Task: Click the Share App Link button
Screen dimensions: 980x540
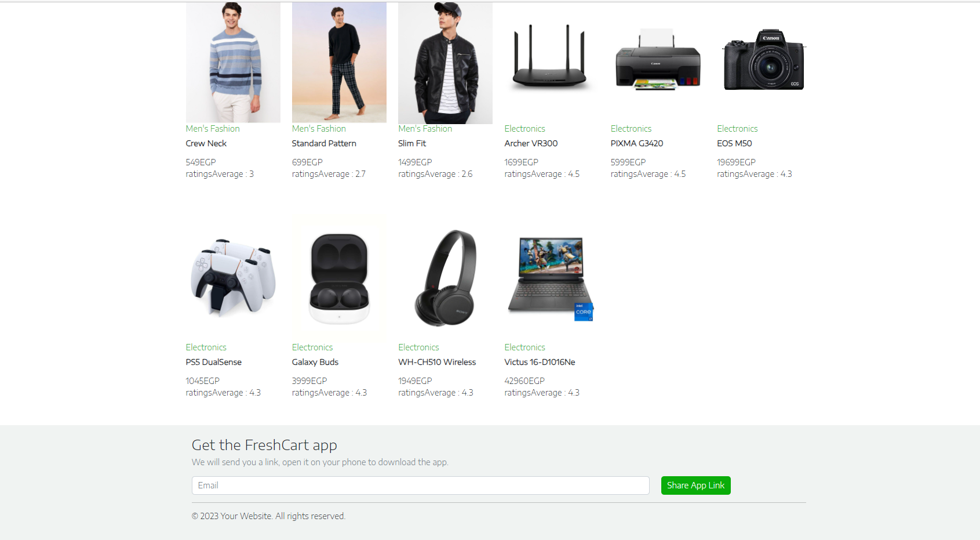Action: 695,485
